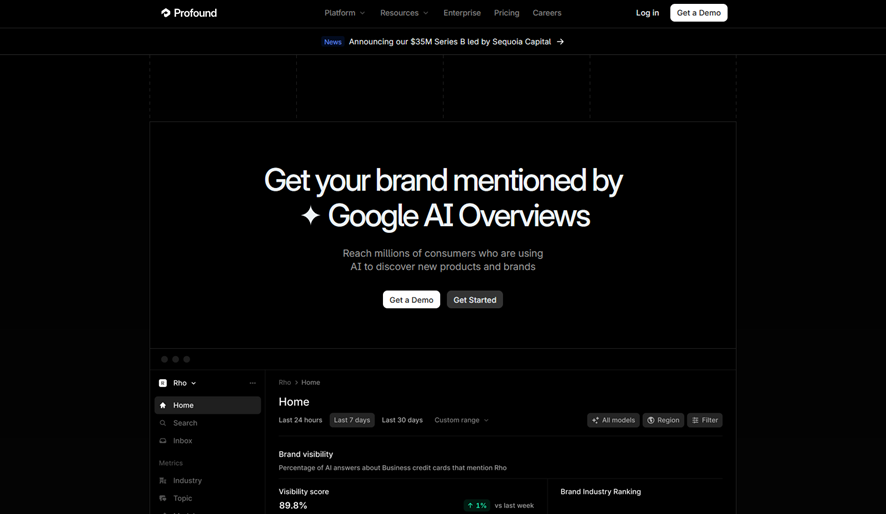This screenshot has height=514, width=886.
Task: Click the Industry metric icon
Action: pos(163,481)
